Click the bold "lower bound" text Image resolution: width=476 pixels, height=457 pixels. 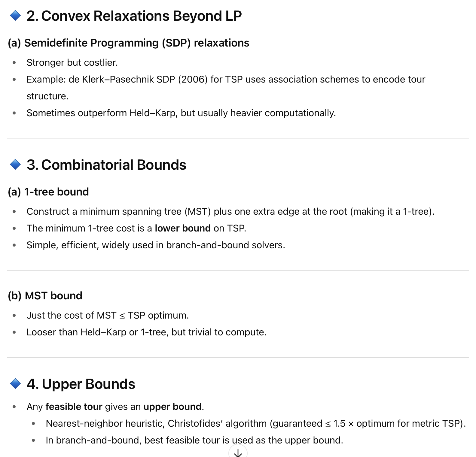point(183,228)
